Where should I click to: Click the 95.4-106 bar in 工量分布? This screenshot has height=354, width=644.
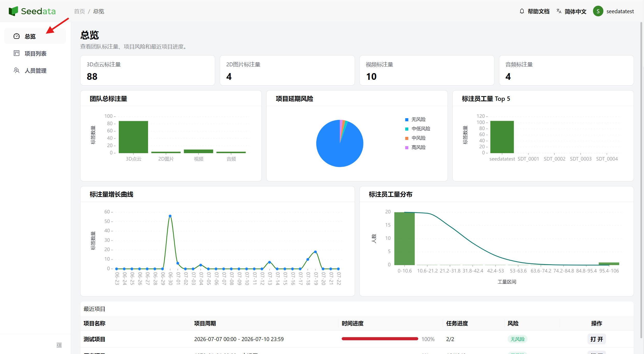click(609, 264)
